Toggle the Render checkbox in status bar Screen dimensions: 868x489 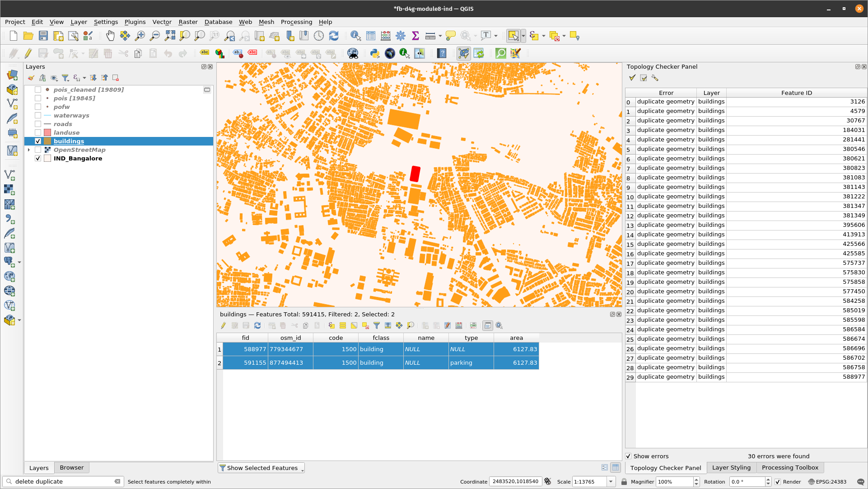[778, 482]
